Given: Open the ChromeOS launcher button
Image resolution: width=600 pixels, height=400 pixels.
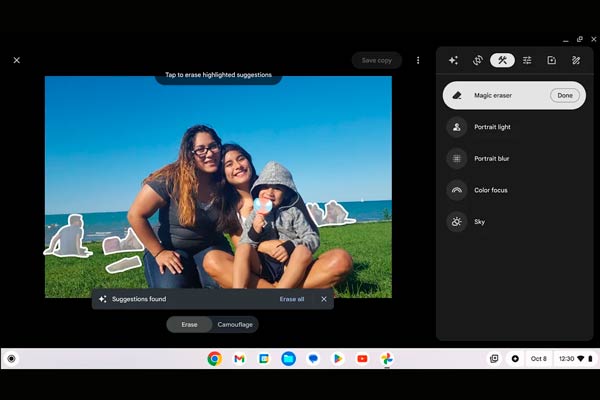Looking at the screenshot, I should pyautogui.click(x=11, y=359).
